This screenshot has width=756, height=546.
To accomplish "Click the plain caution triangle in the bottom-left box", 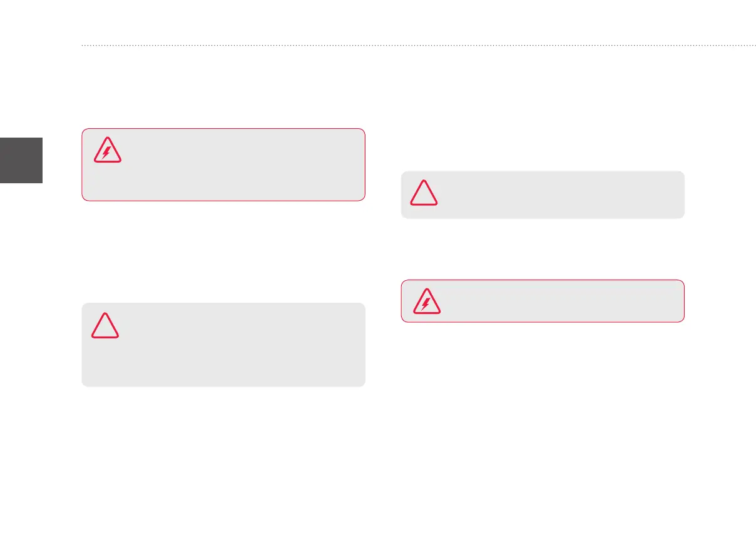I will click(x=106, y=325).
